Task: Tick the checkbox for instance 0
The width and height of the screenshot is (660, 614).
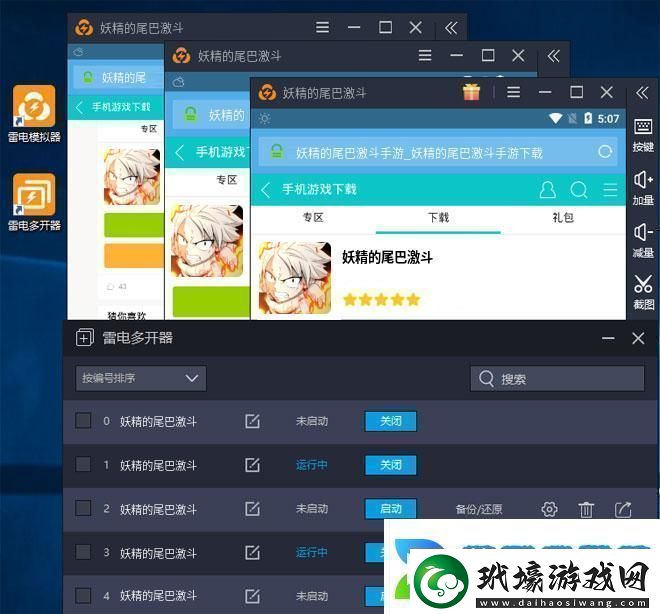Action: [83, 420]
